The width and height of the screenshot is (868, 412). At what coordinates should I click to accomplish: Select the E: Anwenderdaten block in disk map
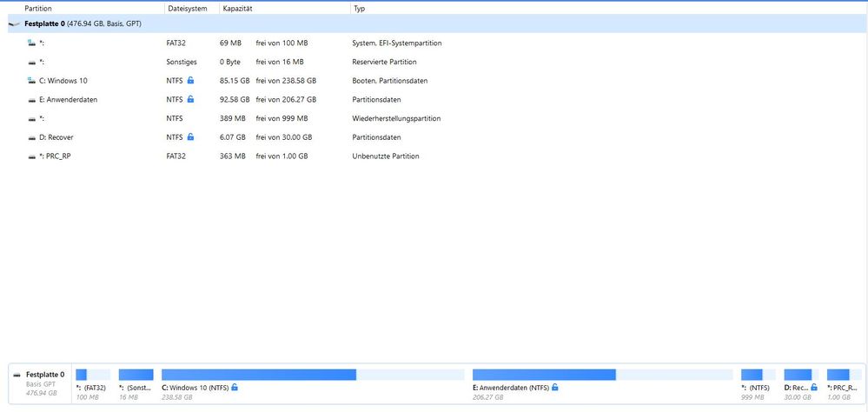coord(601,381)
